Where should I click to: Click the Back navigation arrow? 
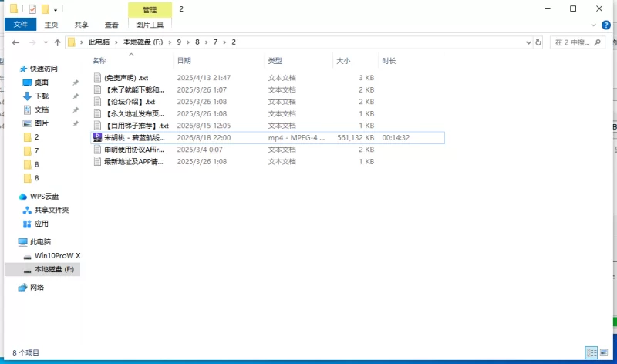[15, 42]
